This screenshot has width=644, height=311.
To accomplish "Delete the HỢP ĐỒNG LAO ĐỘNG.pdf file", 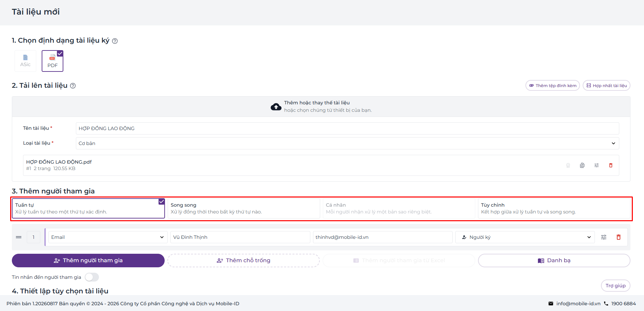I will [611, 165].
